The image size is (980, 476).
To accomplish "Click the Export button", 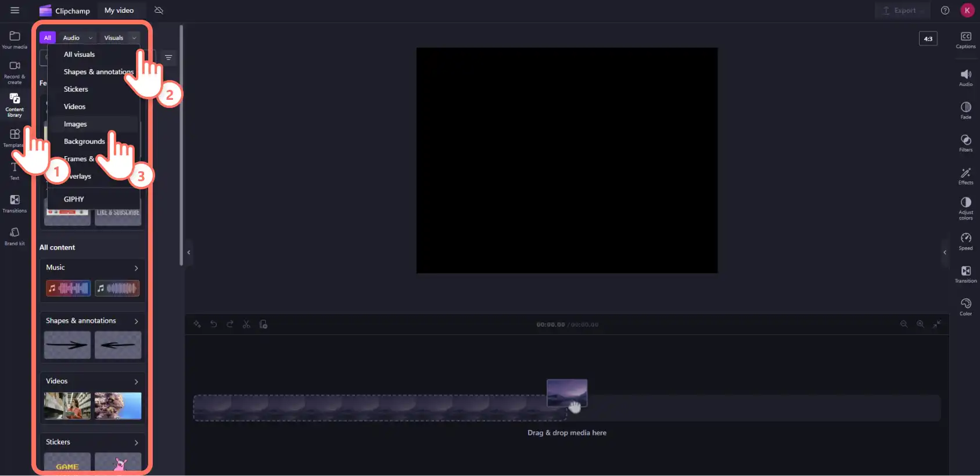I will tap(902, 10).
